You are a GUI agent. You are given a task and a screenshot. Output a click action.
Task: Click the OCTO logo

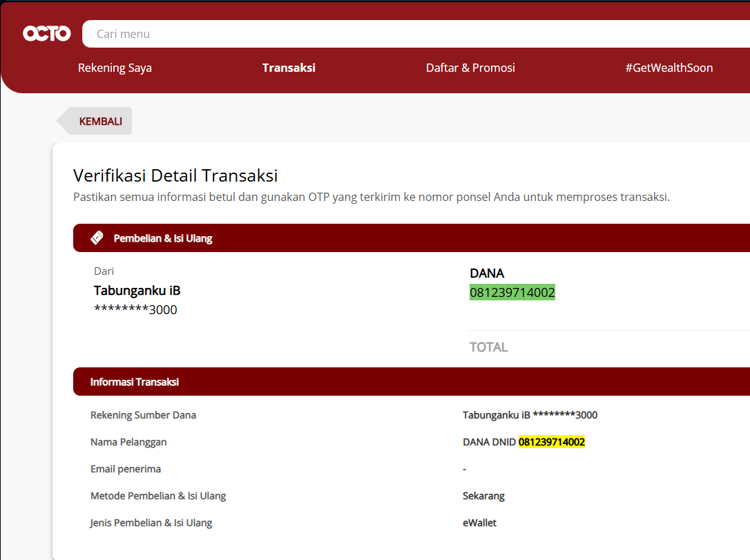coord(47,33)
